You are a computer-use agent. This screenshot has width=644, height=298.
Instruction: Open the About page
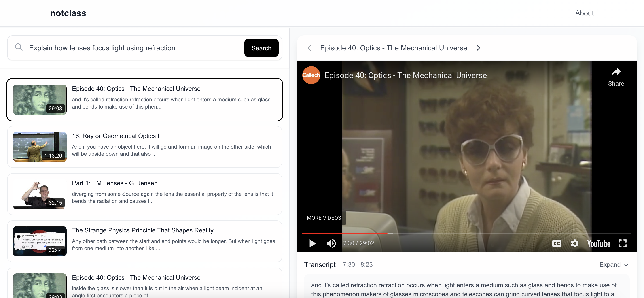coord(584,13)
